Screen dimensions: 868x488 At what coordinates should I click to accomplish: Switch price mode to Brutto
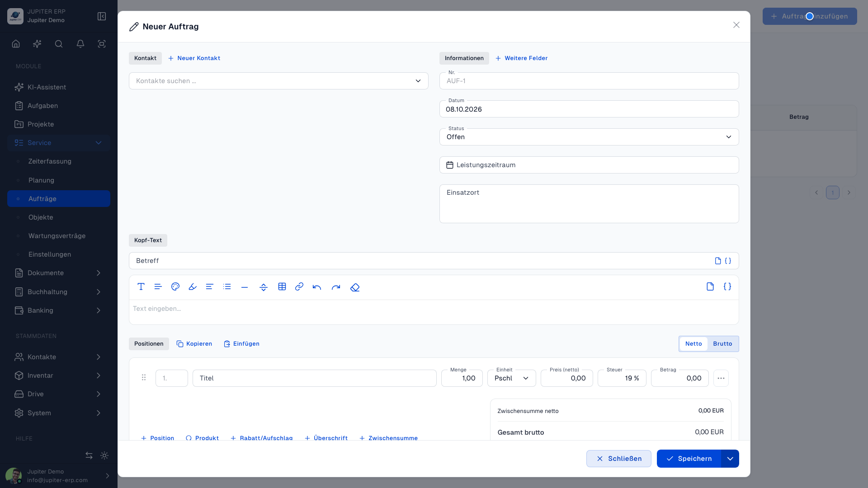tap(722, 344)
